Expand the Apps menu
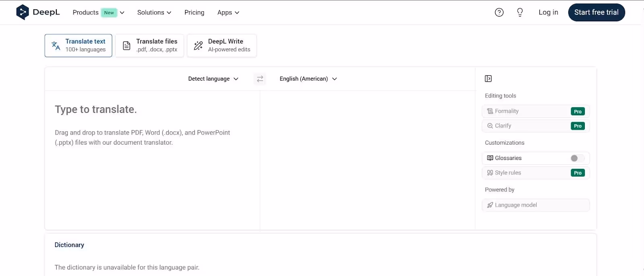 point(228,12)
